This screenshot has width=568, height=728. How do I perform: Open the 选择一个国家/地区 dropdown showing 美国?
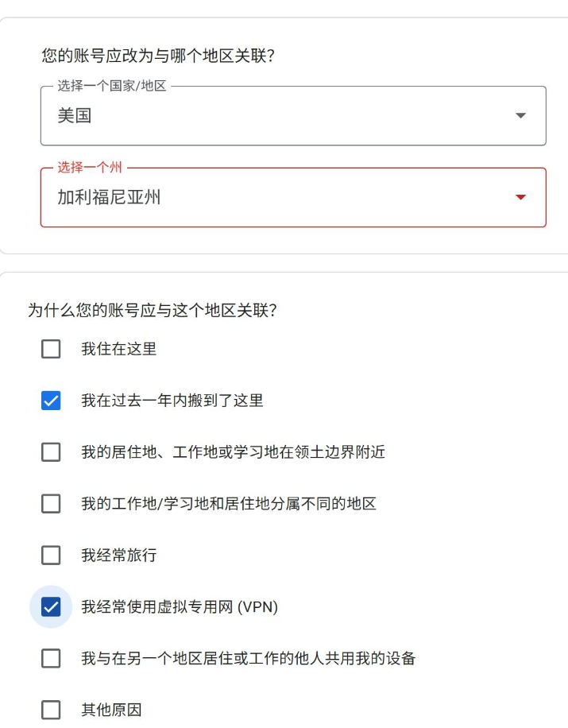click(278, 116)
